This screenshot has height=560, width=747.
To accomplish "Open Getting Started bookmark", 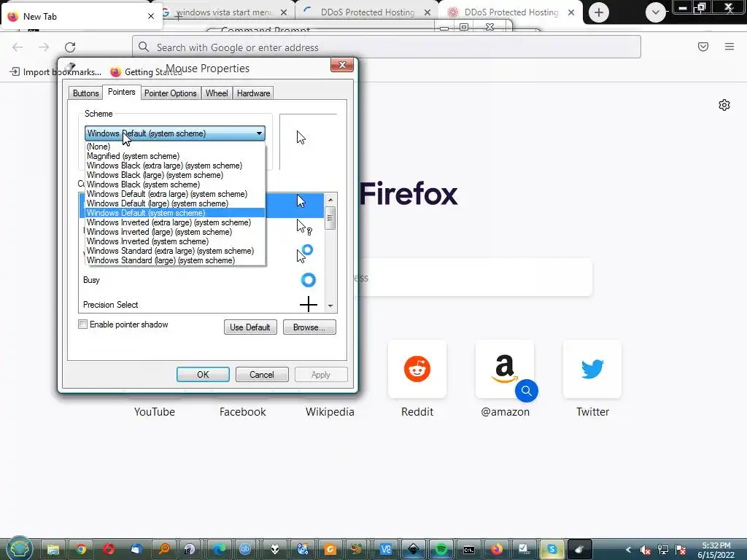I will [146, 72].
